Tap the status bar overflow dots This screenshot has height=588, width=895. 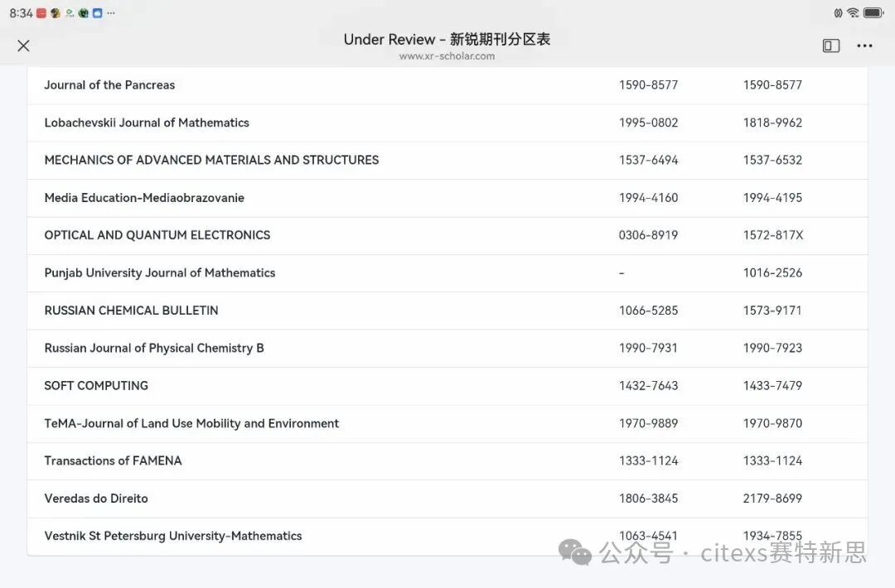click(x=111, y=13)
